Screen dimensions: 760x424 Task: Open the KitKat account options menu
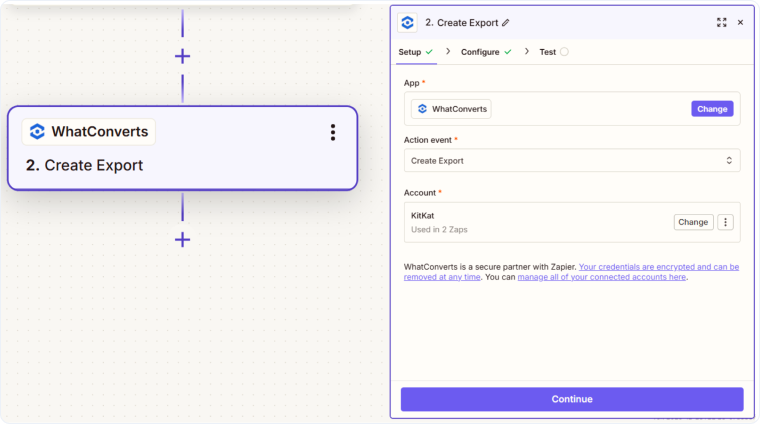coord(725,222)
